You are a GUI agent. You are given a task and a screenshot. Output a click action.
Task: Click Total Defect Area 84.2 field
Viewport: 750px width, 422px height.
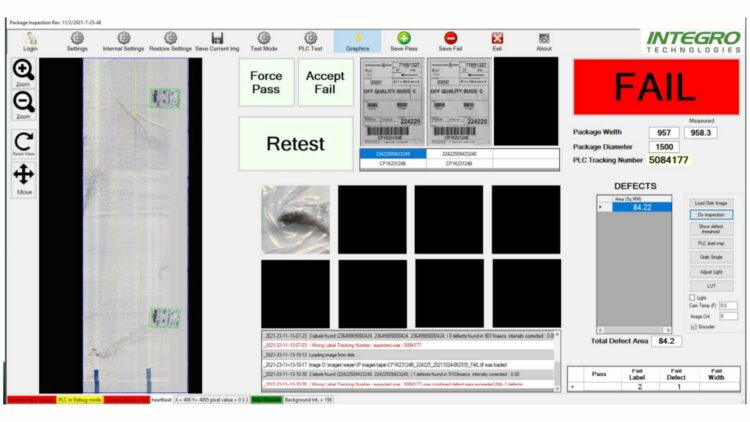point(666,341)
